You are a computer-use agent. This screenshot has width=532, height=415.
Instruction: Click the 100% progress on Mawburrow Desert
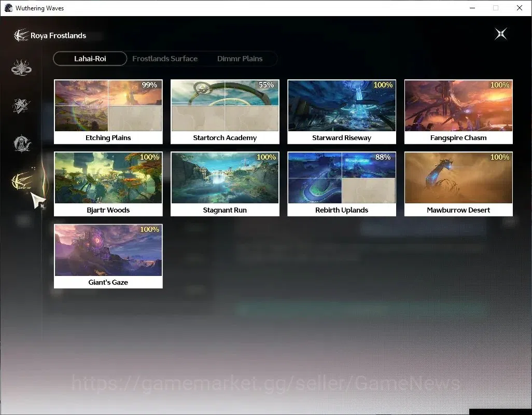[500, 157]
